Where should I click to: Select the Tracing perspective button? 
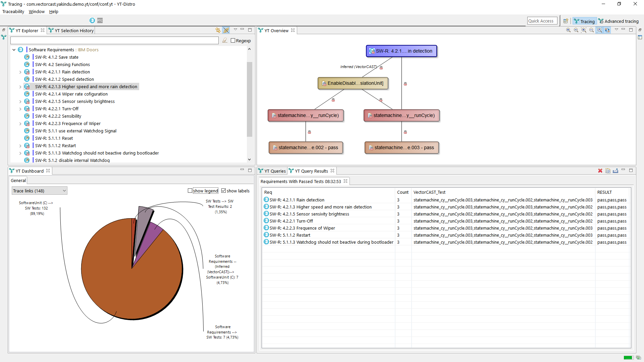[x=584, y=21]
